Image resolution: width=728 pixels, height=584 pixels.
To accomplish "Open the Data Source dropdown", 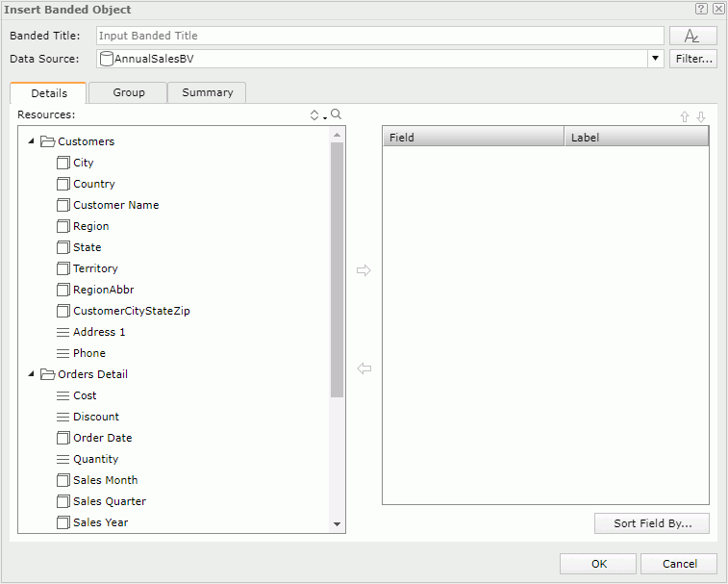I will click(x=655, y=59).
